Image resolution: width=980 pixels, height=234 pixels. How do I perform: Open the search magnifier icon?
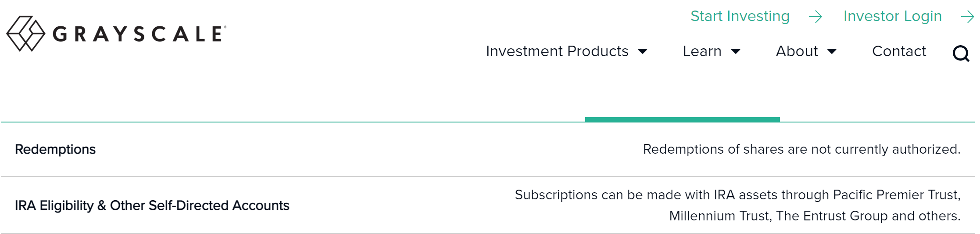(961, 54)
